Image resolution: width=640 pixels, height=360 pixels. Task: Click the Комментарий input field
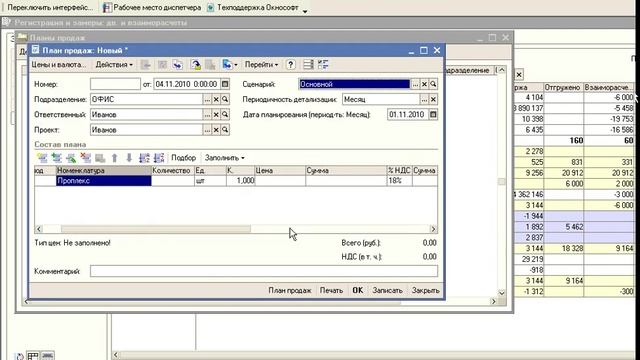pyautogui.click(x=264, y=271)
